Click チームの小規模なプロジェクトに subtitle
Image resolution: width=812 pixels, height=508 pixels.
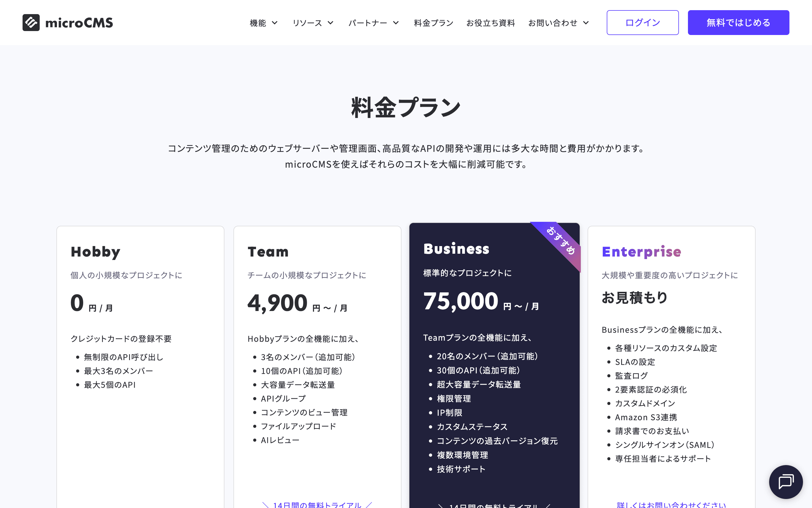(307, 275)
